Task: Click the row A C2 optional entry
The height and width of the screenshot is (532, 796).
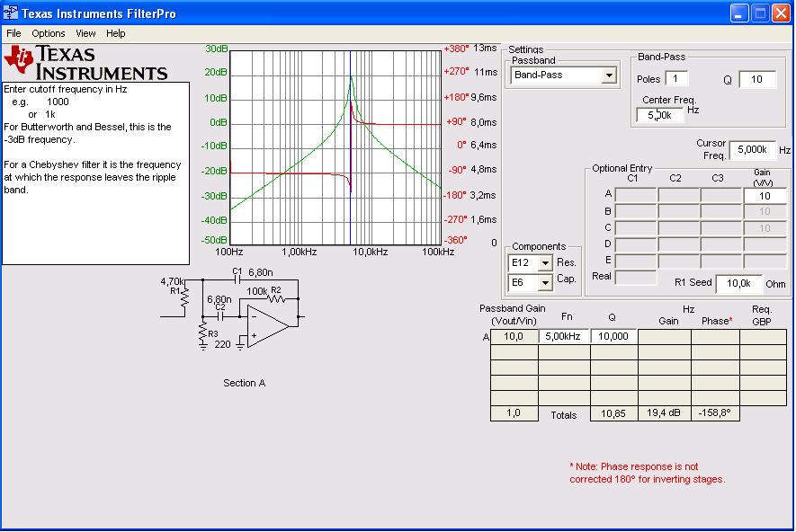Action: pos(679,195)
